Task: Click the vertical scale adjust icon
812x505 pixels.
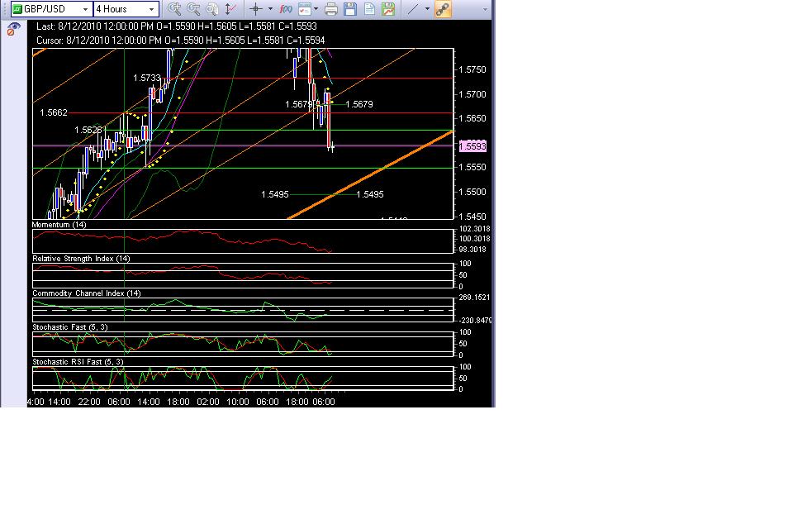Action: tap(230, 9)
